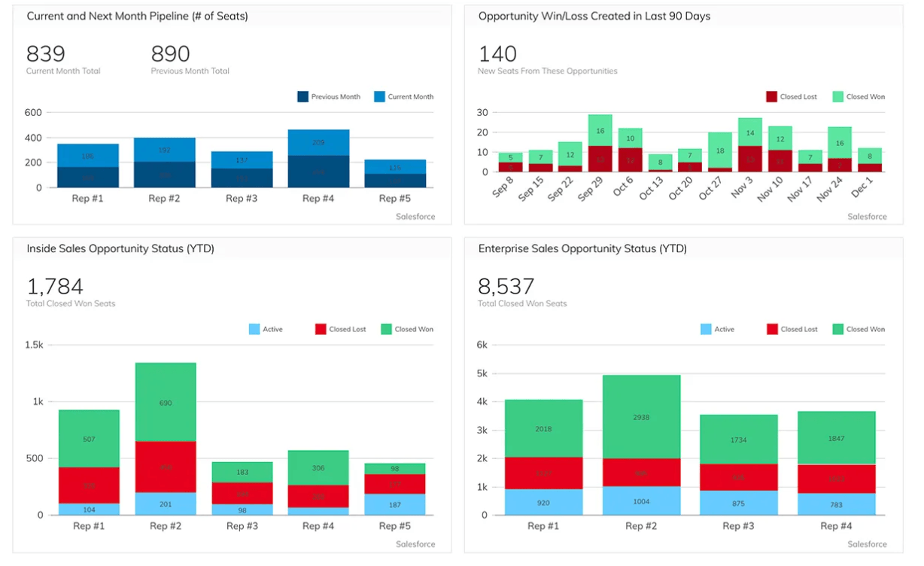
Task: Select the 839 Current Month Total value
Action: point(46,54)
